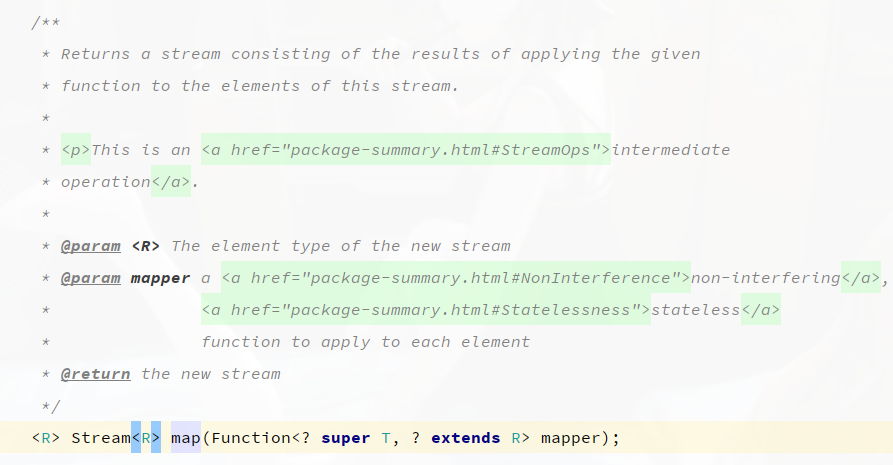Click the @return tag
This screenshot has height=465, width=893.
(x=96, y=374)
